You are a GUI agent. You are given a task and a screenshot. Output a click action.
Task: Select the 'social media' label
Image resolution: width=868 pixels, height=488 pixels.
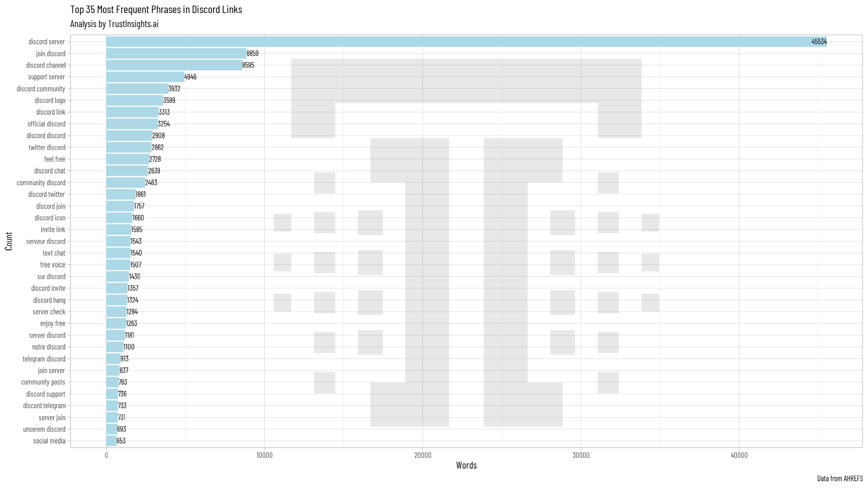pos(49,441)
